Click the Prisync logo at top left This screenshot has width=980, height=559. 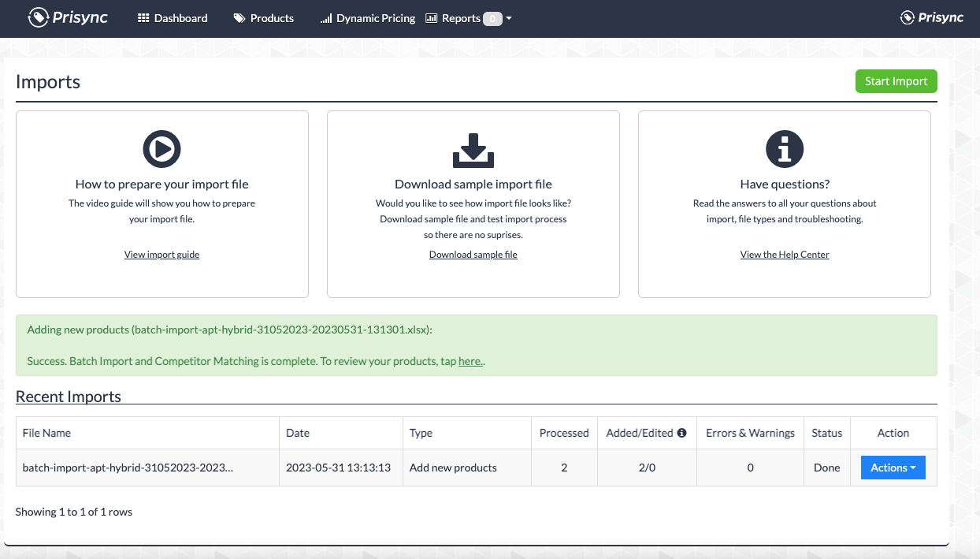click(x=69, y=17)
